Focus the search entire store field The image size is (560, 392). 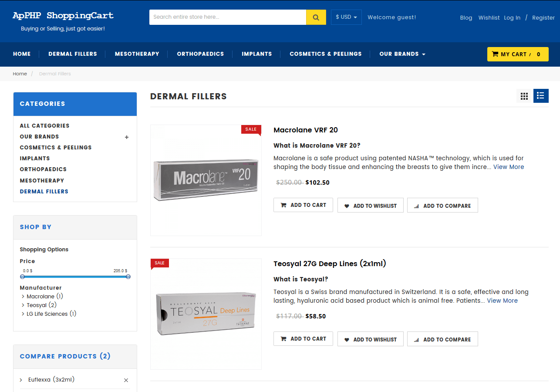[x=228, y=17]
